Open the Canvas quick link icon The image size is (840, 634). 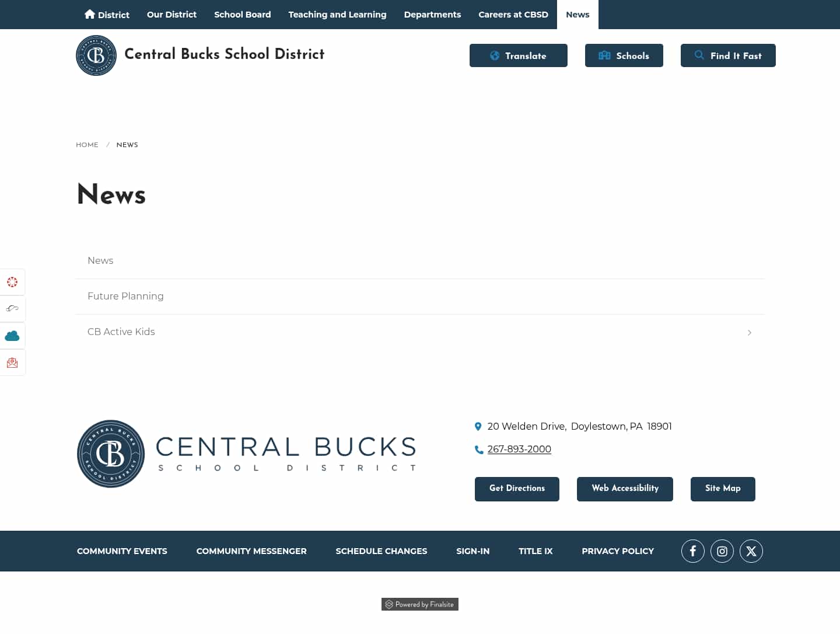point(12,282)
